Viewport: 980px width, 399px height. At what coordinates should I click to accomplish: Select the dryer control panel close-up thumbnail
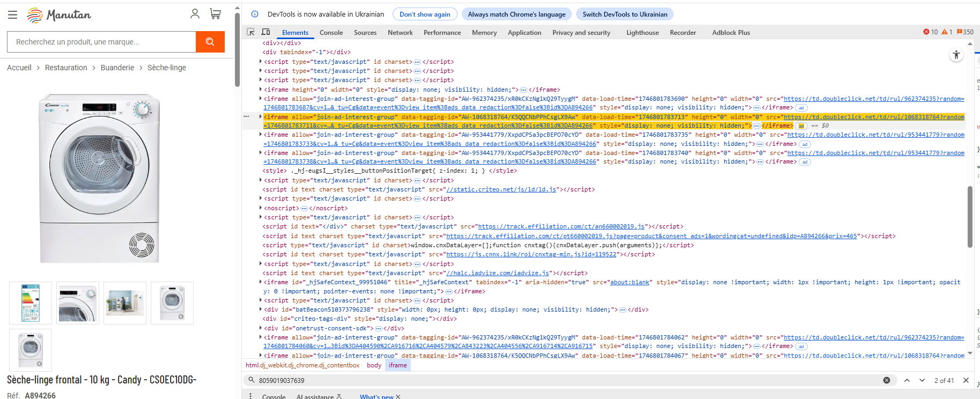click(x=78, y=303)
